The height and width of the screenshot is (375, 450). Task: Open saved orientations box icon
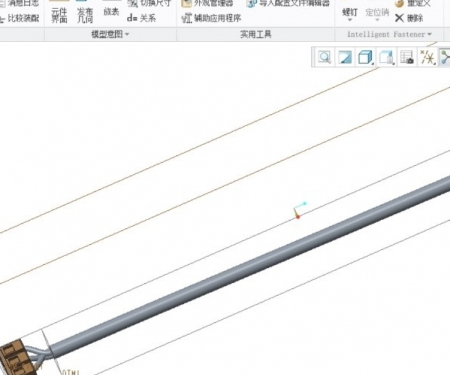click(x=365, y=57)
